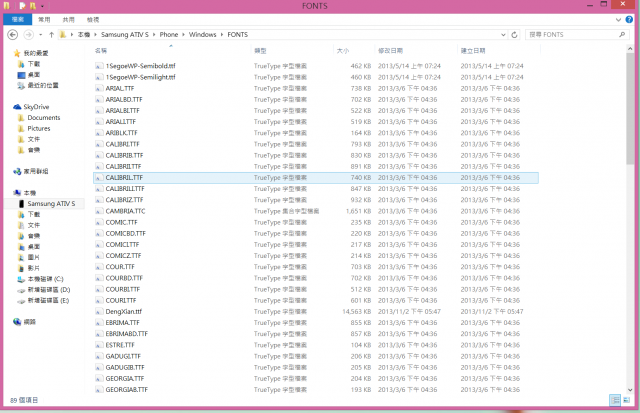Select Favorites star in navigation pane
The height and width of the screenshot is (413, 640).
point(17,53)
